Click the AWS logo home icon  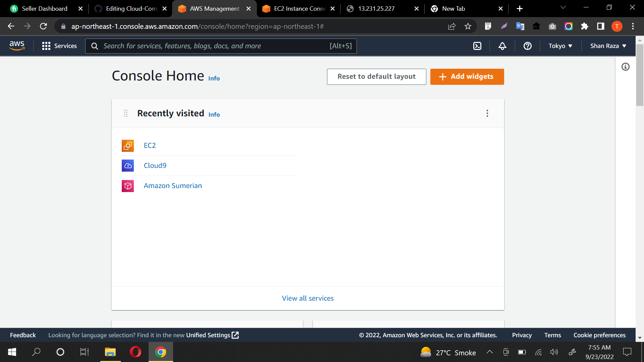[17, 46]
